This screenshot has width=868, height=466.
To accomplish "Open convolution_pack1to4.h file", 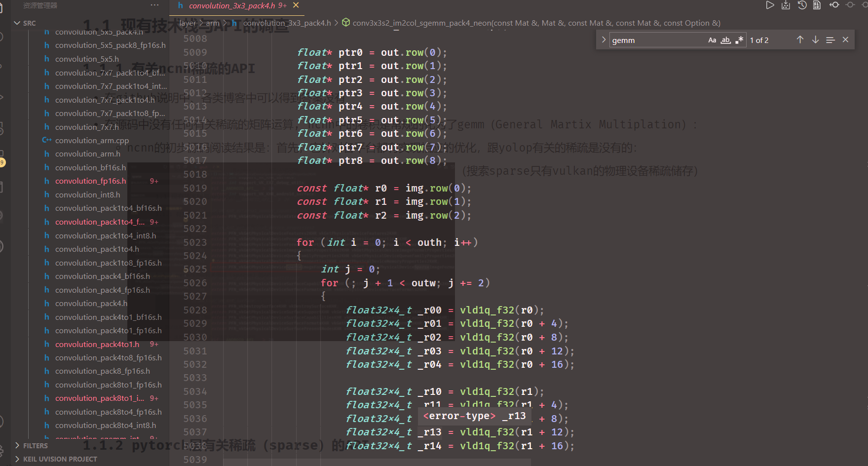I will click(x=97, y=249).
